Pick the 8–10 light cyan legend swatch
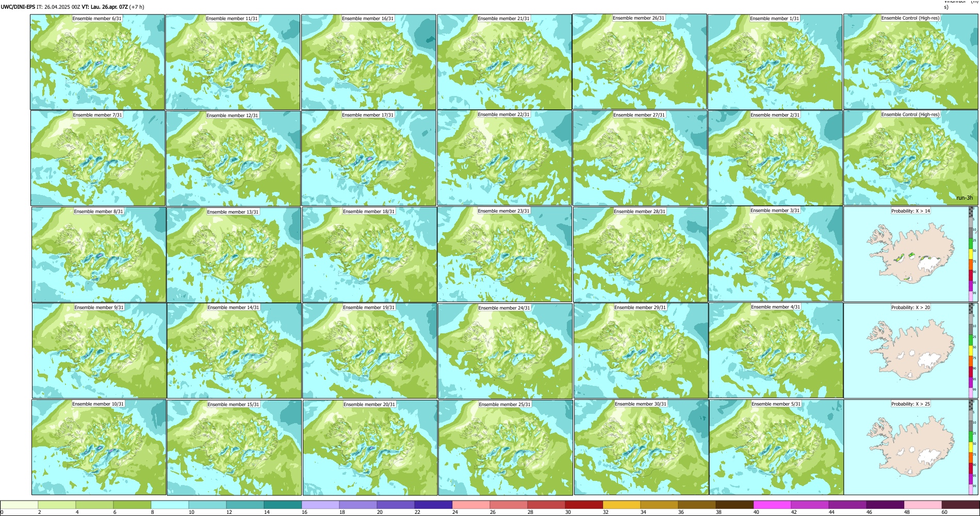The height and width of the screenshot is (516, 980). [170, 505]
